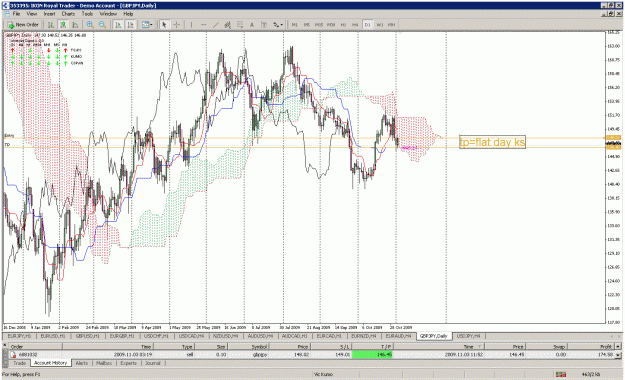
Task: Click the connection status indicator in status bar
Action: coord(561,374)
